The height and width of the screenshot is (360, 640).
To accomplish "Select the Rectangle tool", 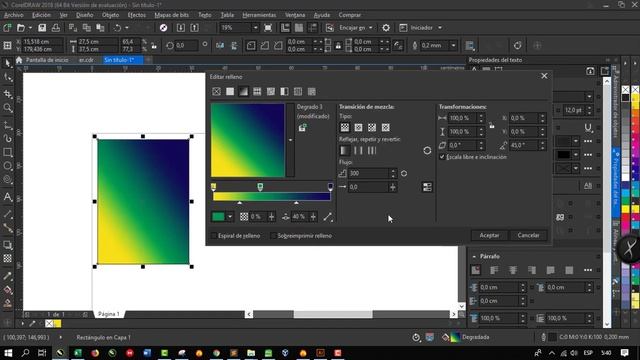I will pyautogui.click(x=7, y=153).
